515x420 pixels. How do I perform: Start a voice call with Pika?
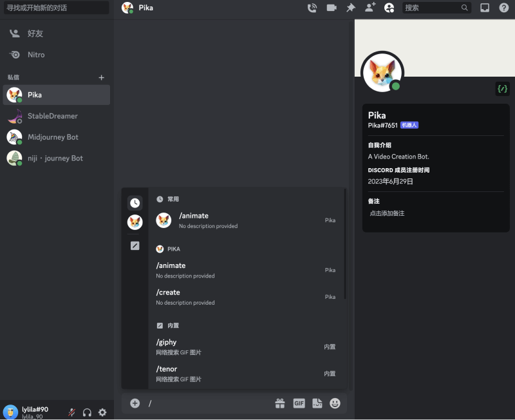(312, 8)
